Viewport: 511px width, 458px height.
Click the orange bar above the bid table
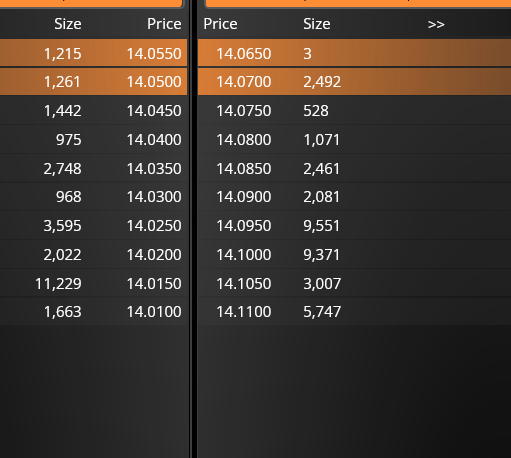pyautogui.click(x=92, y=3)
